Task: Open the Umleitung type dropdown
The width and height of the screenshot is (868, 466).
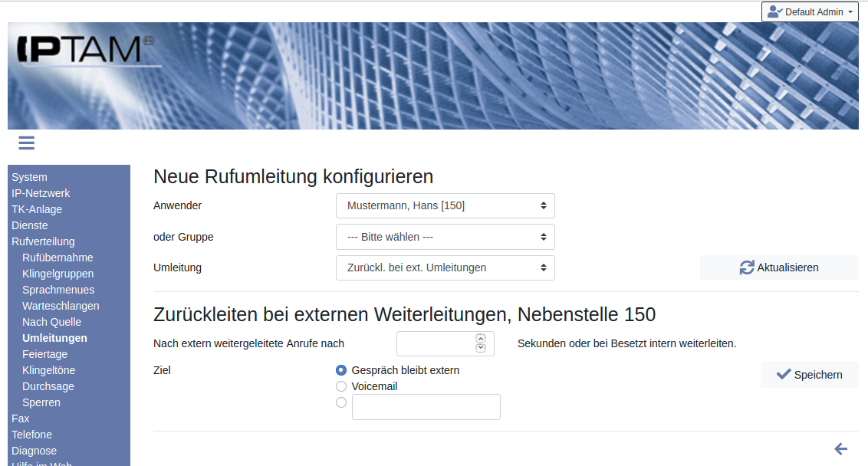Action: (x=445, y=267)
